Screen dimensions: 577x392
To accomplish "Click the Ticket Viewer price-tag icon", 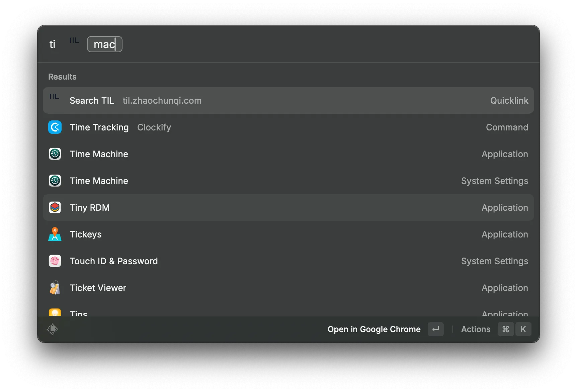I will (x=55, y=288).
